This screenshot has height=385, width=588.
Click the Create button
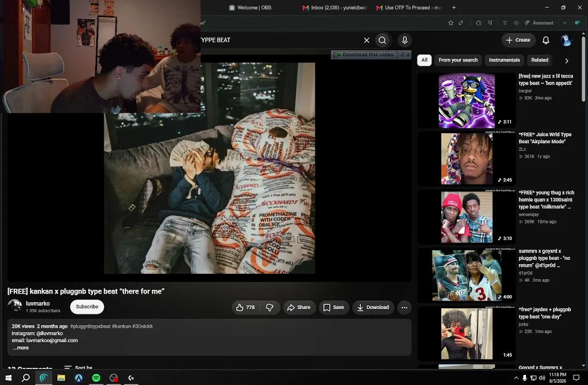click(x=518, y=40)
